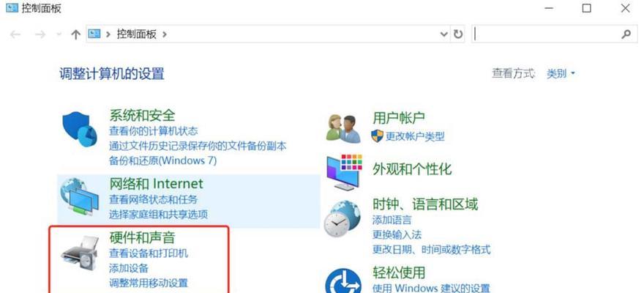Go up one level with the up arrow
The width and height of the screenshot is (644, 293).
coord(75,34)
